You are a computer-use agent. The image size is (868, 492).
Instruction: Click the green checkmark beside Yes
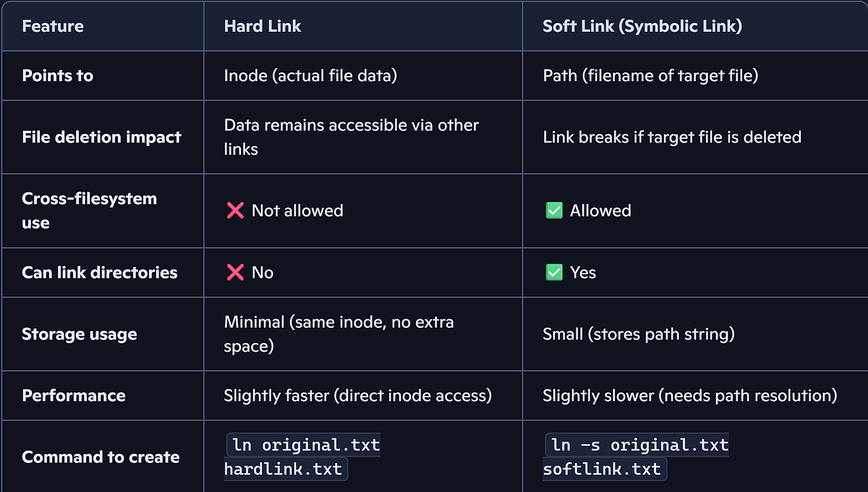click(x=554, y=272)
